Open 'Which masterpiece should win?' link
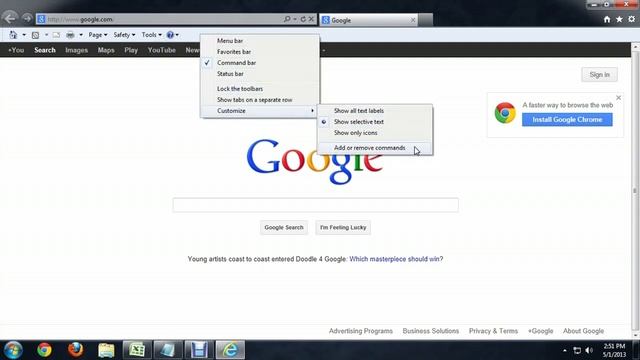The height and width of the screenshot is (360, 640). pos(396,259)
